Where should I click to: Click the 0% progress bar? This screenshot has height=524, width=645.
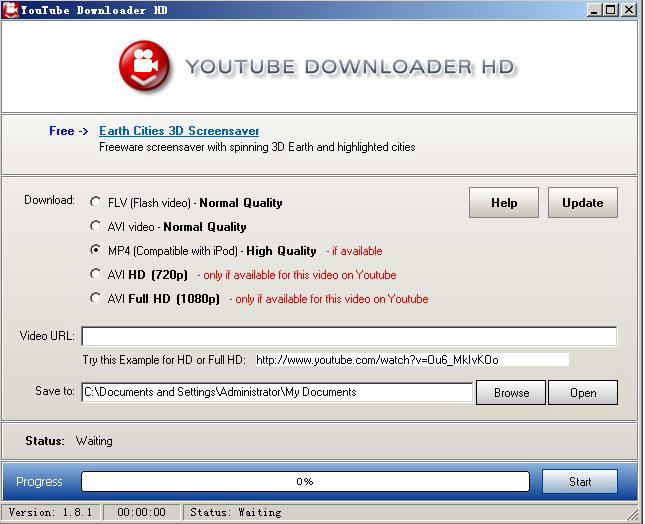pyautogui.click(x=305, y=481)
